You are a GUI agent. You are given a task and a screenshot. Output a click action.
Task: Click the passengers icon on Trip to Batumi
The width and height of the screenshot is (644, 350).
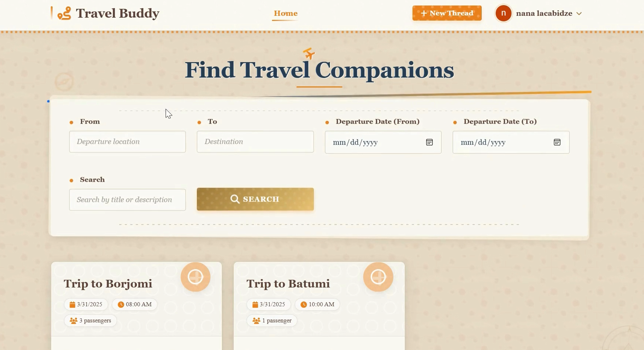256,320
